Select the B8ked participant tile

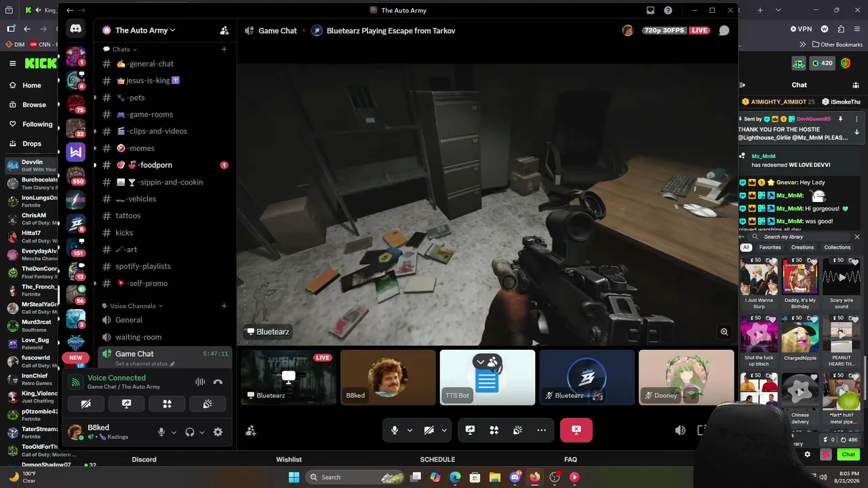tap(388, 378)
